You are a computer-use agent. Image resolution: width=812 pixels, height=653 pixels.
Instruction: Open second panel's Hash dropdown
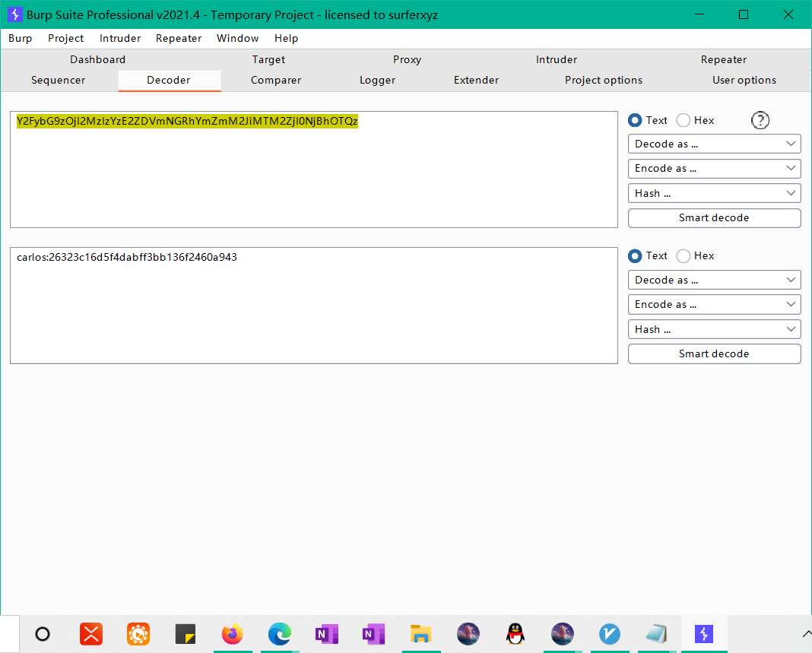714,329
